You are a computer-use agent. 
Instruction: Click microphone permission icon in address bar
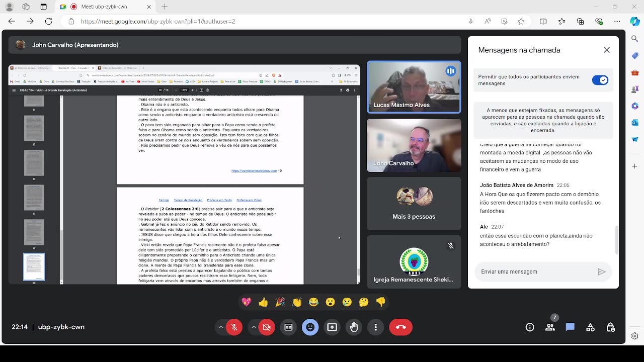coord(470,21)
